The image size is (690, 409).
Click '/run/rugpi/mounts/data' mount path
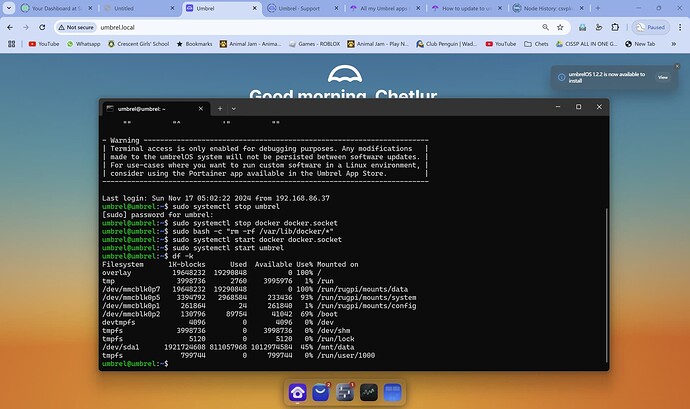(362, 289)
